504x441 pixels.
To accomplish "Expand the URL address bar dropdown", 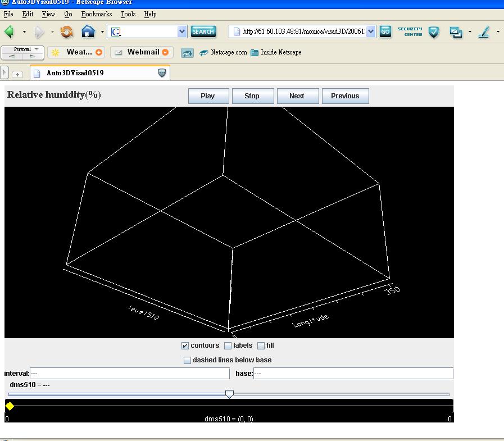I will click(371, 31).
